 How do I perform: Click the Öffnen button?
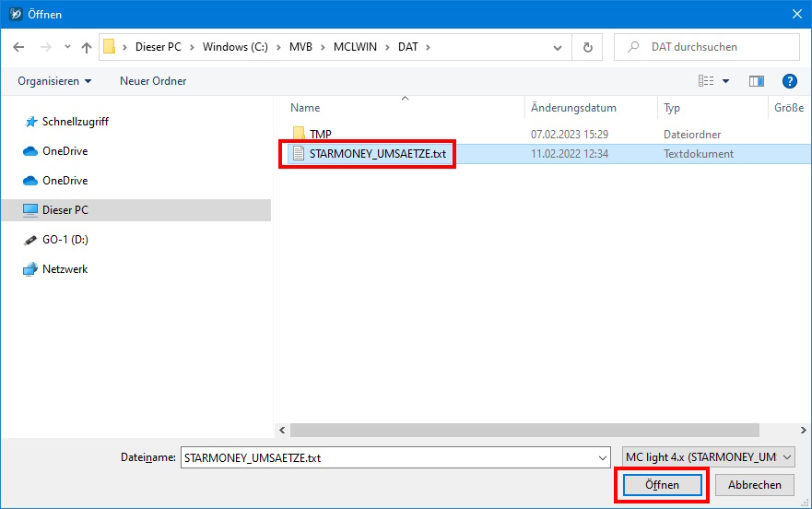coord(662,485)
